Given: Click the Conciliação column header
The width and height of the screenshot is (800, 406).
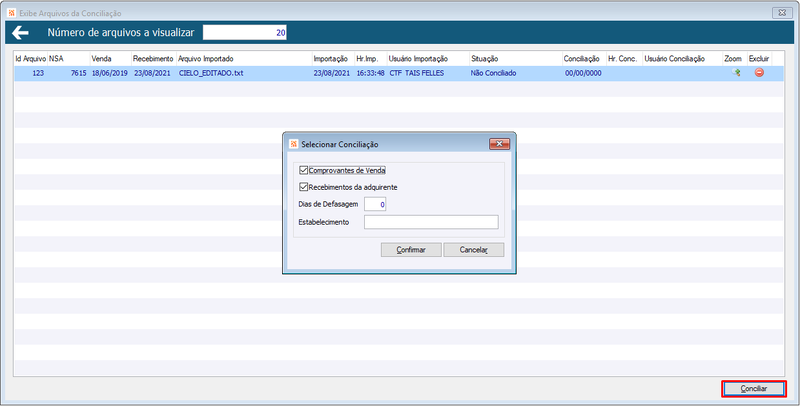Looking at the screenshot, I should [x=584, y=59].
